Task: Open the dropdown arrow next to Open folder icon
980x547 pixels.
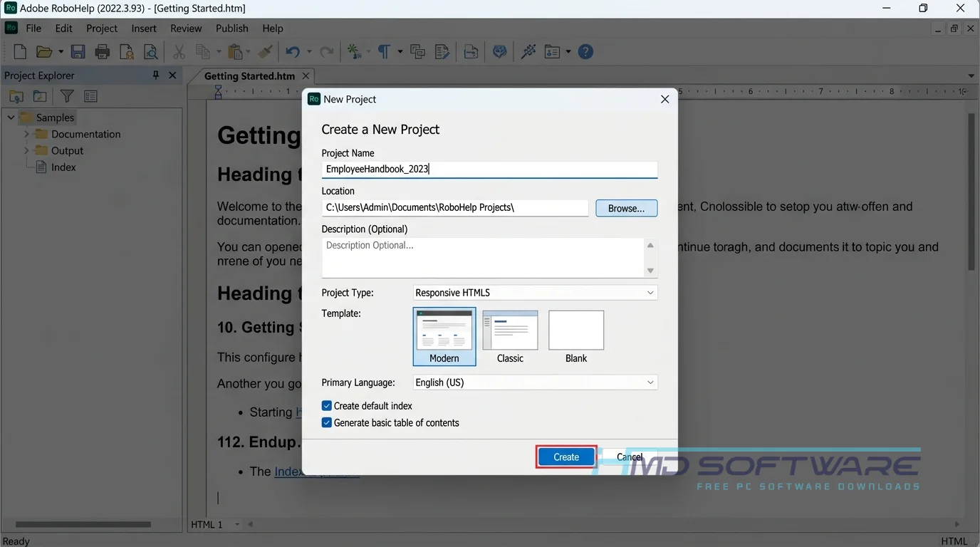Action: (x=61, y=52)
